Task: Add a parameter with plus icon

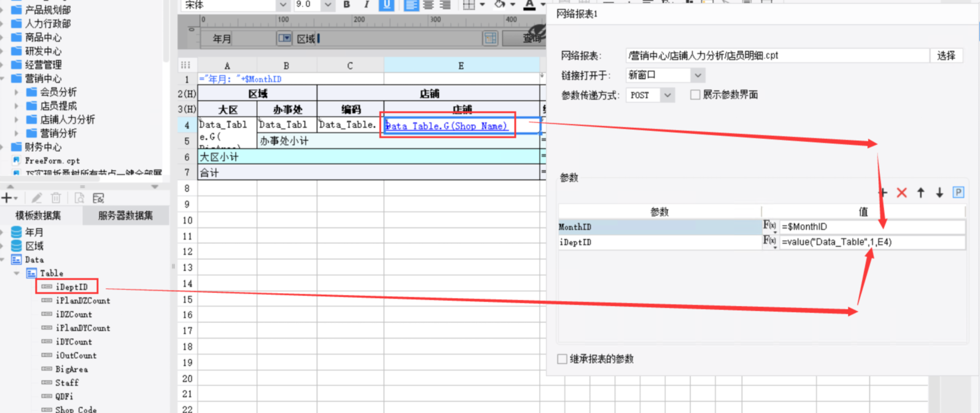Action: coord(883,192)
